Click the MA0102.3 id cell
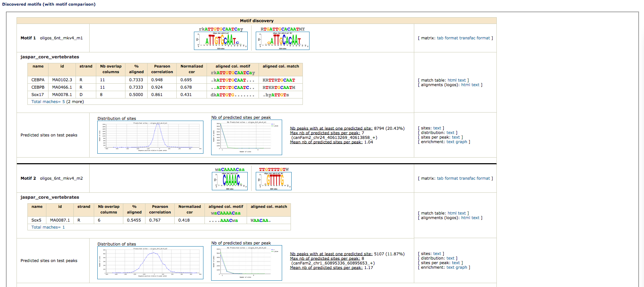 [x=62, y=80]
